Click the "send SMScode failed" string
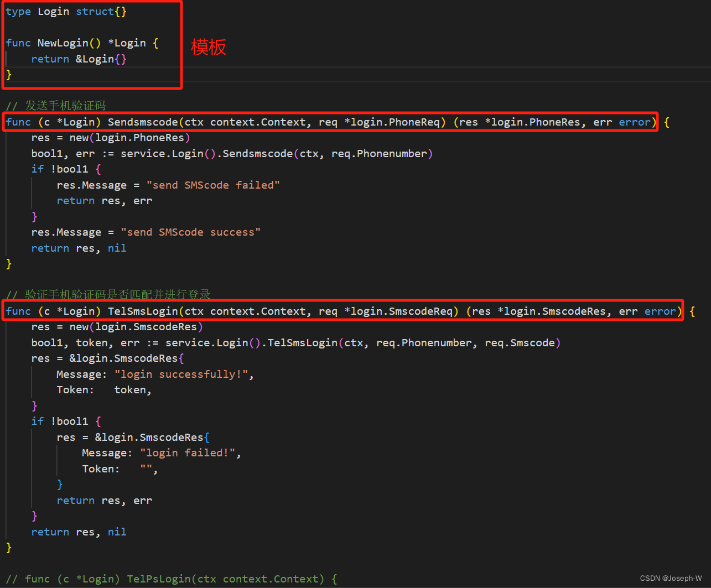Image resolution: width=711 pixels, height=588 pixels. point(213,185)
